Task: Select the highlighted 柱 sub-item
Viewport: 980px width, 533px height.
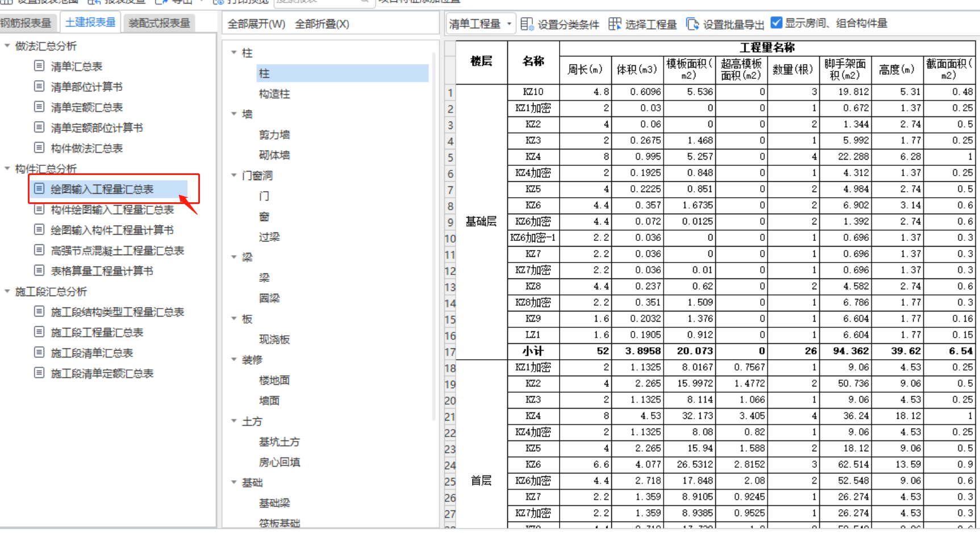Action: tap(343, 73)
